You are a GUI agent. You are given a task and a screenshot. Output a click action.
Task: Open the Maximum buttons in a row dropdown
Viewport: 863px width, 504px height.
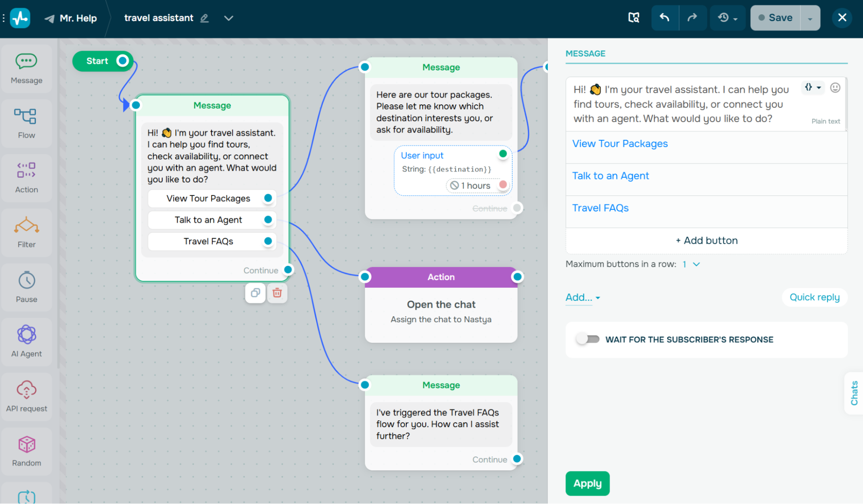689,264
